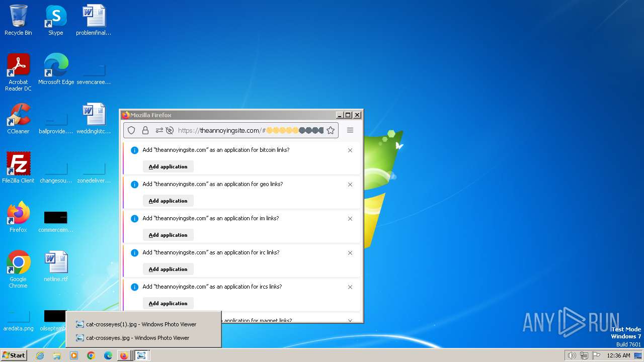Viewport: 644px width, 362px height.
Task: Click Windows Photo Viewer taskbar button
Action: point(142,355)
